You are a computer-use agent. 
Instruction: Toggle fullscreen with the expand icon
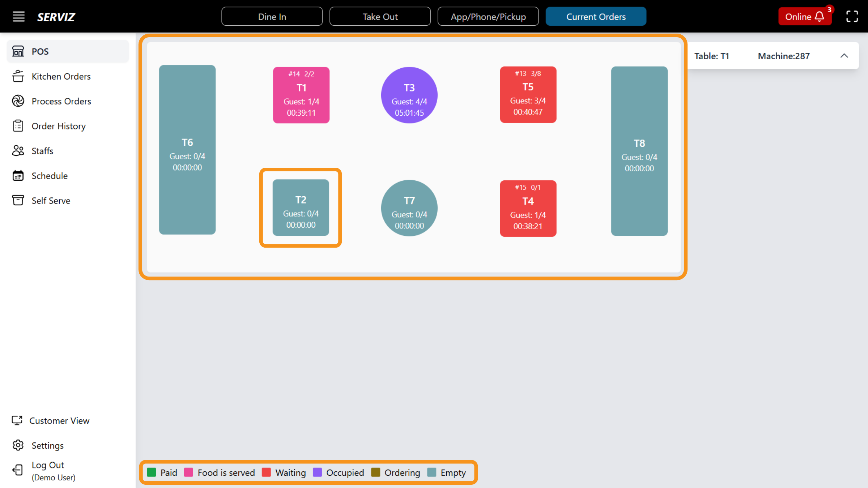pos(852,16)
